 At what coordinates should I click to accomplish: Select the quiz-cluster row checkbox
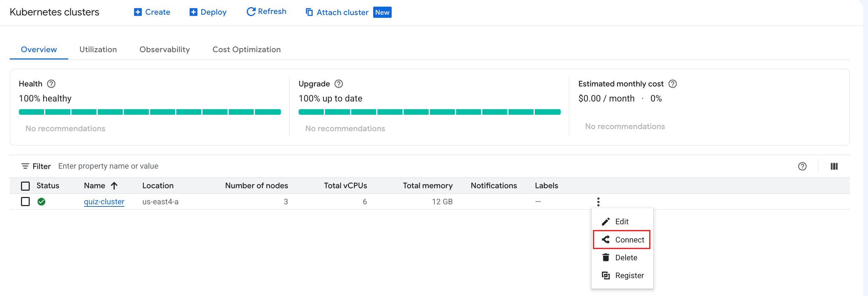[x=26, y=202]
